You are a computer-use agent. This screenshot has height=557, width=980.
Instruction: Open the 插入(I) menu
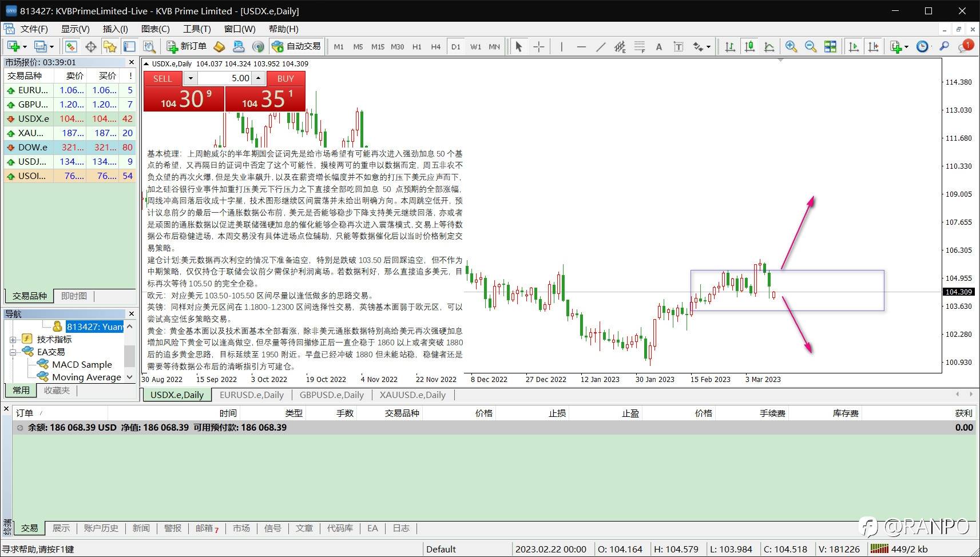pyautogui.click(x=115, y=29)
